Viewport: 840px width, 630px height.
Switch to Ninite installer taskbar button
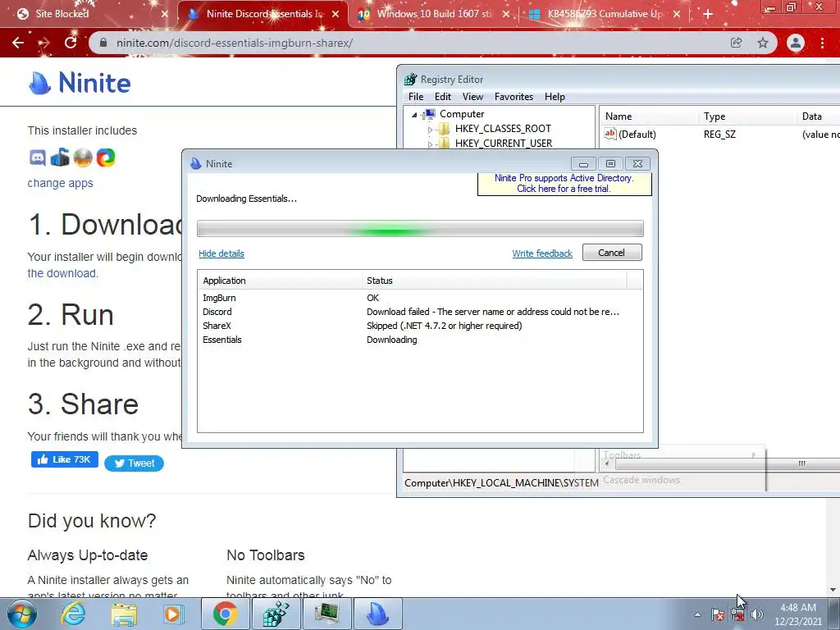(377, 614)
